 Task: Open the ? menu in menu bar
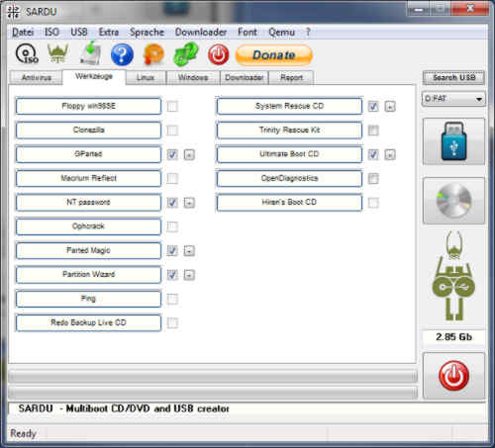pos(308,32)
